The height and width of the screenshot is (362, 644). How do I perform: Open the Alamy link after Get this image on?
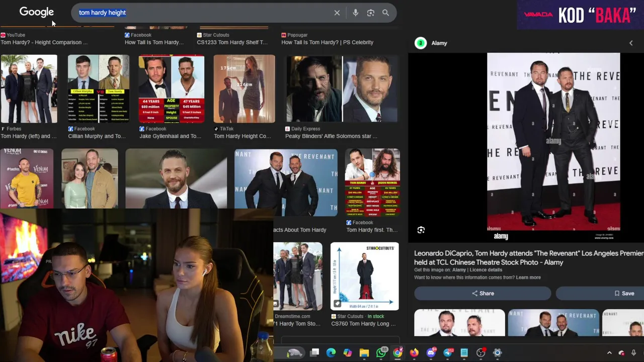pos(459,270)
